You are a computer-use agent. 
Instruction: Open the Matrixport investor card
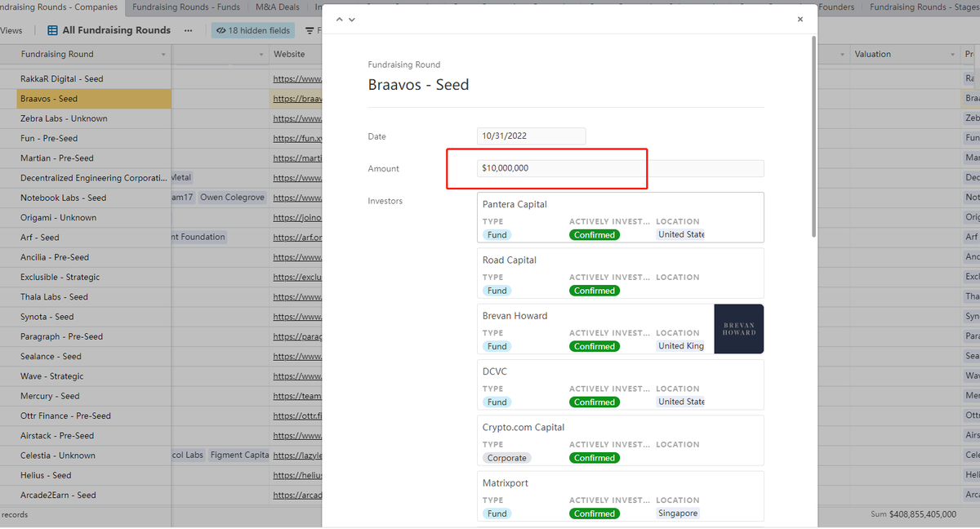pyautogui.click(x=620, y=496)
